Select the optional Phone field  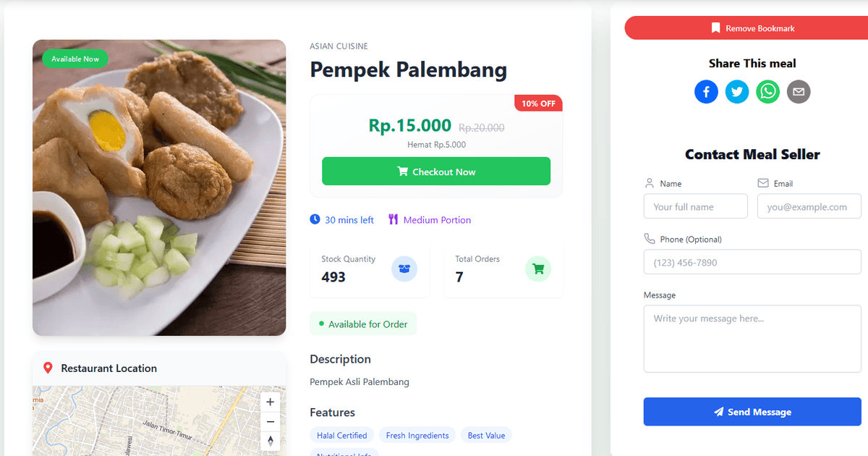click(752, 262)
